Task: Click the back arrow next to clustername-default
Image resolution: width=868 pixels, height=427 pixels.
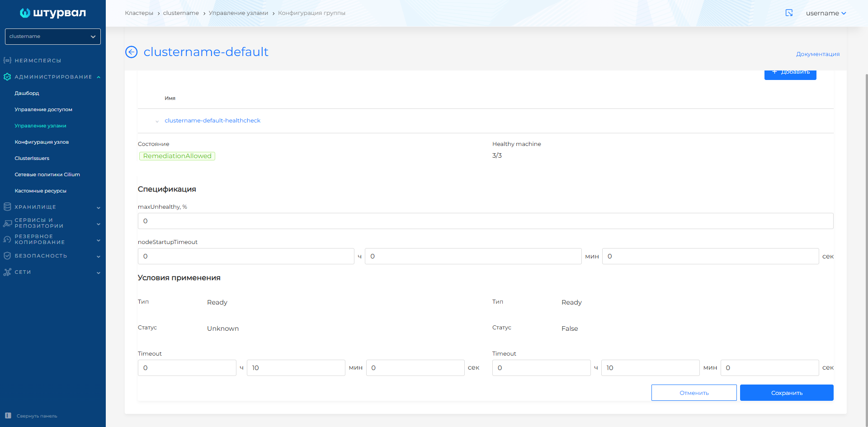Action: point(131,52)
